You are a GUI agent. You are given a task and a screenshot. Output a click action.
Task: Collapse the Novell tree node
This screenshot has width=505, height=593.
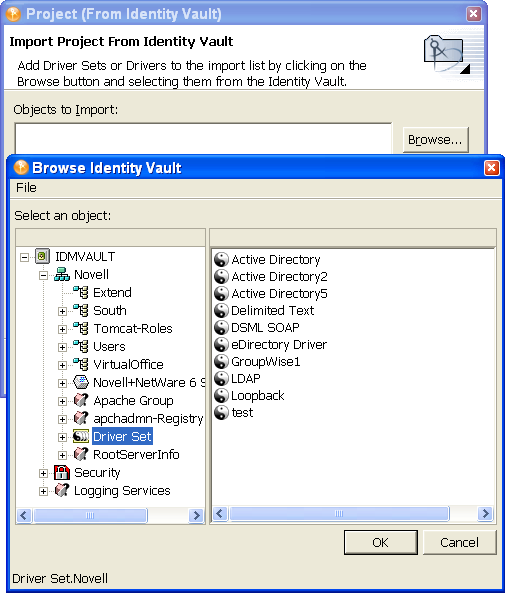[44, 275]
